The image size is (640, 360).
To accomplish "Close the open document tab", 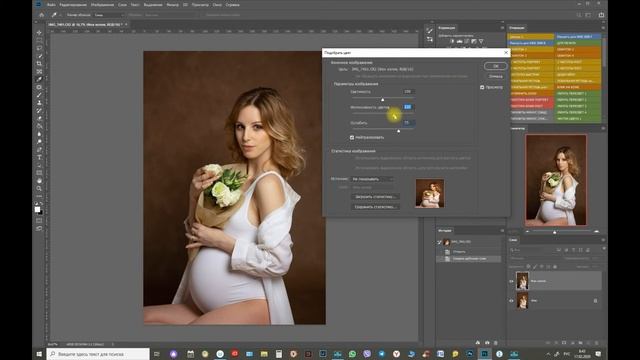I will 126,24.
